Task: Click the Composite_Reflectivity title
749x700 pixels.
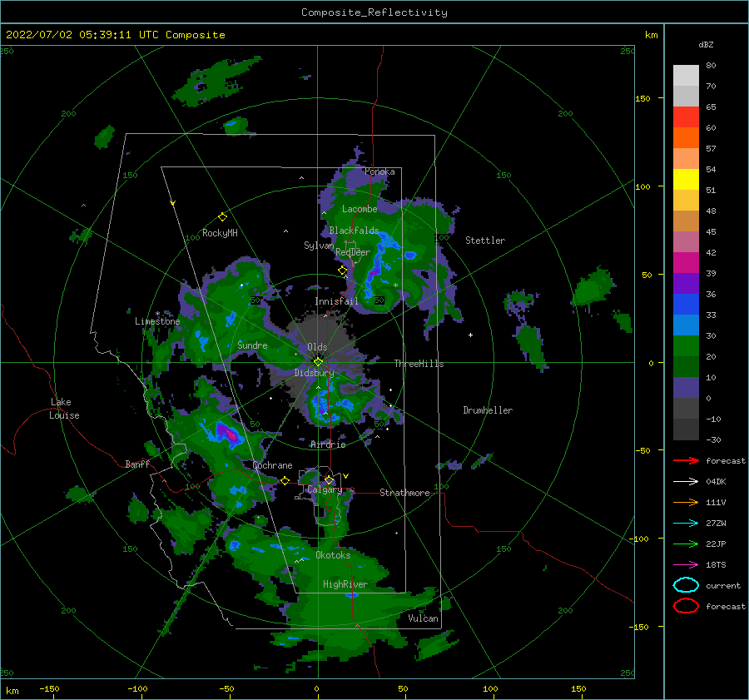Action: [x=374, y=12]
